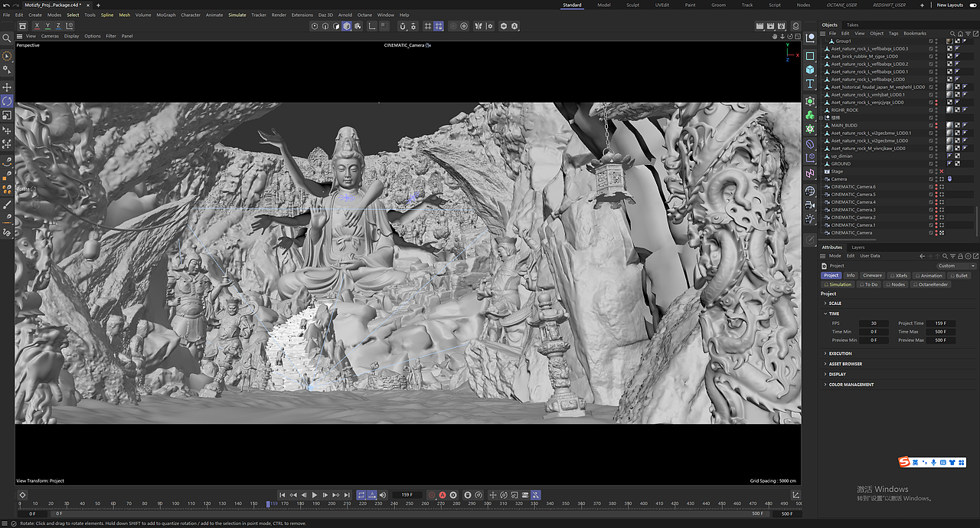Open the Cameras viewport menu
Viewport: 980px width, 528px height.
point(50,36)
